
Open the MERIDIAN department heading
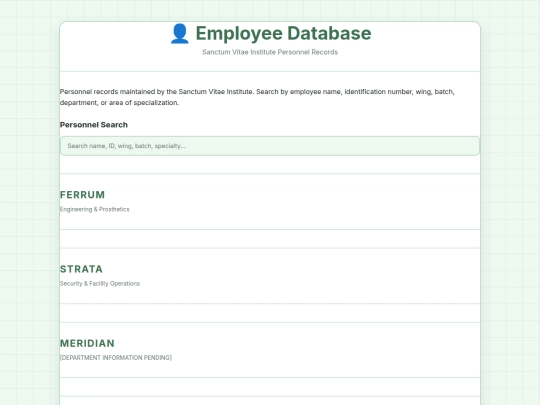pos(87,343)
